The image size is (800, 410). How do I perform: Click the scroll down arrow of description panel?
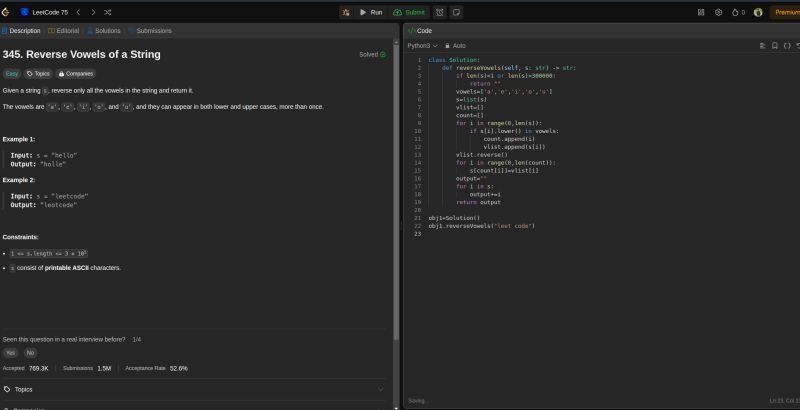click(396, 407)
